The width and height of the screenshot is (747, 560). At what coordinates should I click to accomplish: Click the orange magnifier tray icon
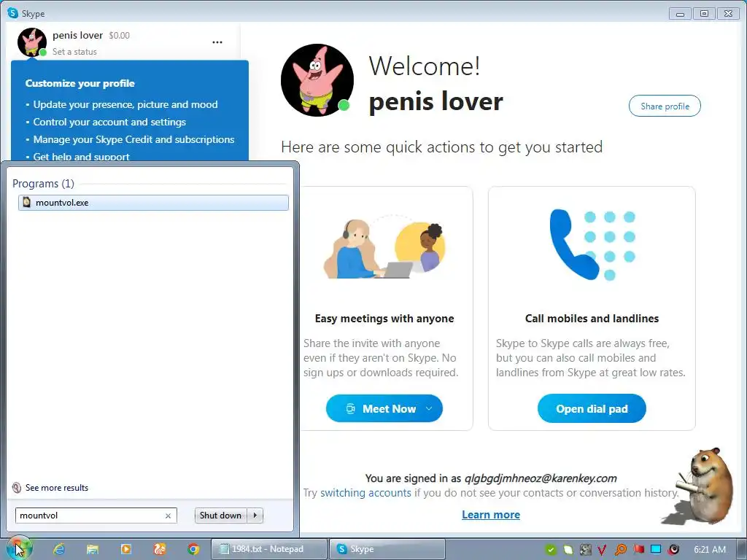[620, 550]
